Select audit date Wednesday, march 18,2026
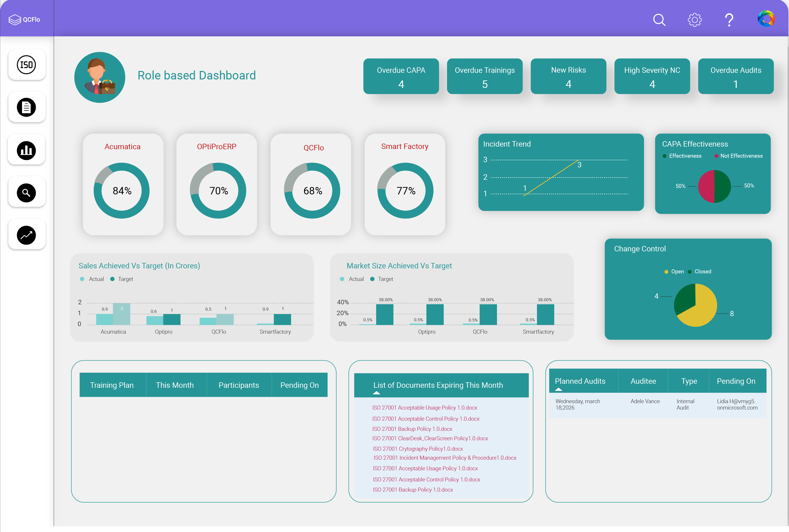789x532 pixels. 578,404
